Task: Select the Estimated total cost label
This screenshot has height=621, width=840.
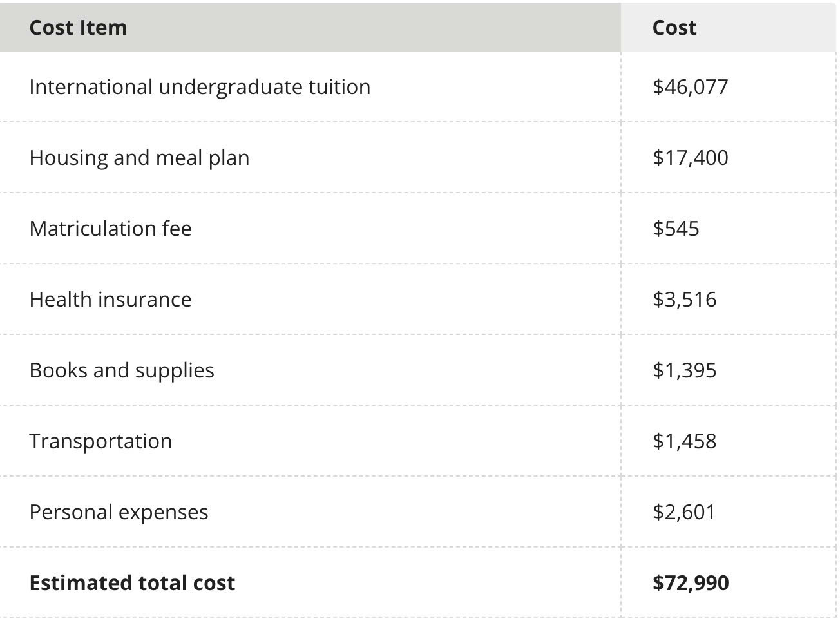Action: (132, 583)
